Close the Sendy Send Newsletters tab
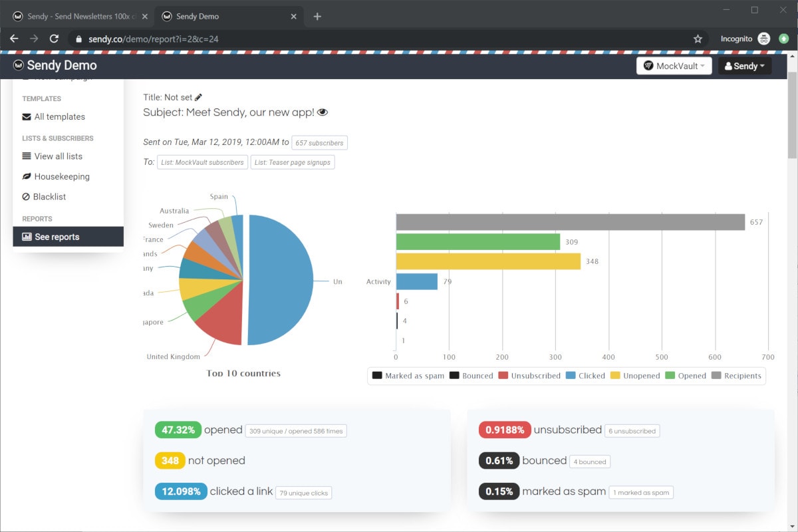Image resolution: width=798 pixels, height=532 pixels. coord(144,17)
